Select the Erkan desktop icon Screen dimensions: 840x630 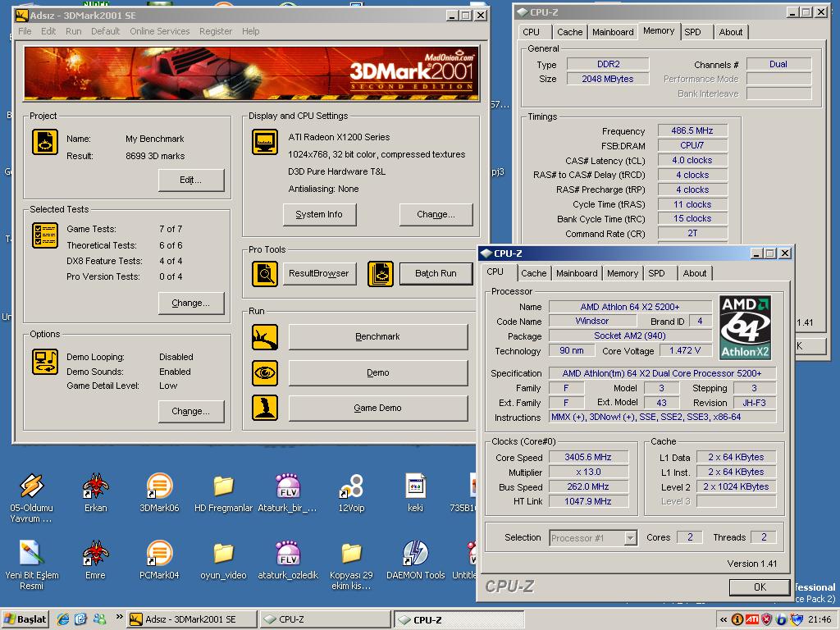click(96, 486)
